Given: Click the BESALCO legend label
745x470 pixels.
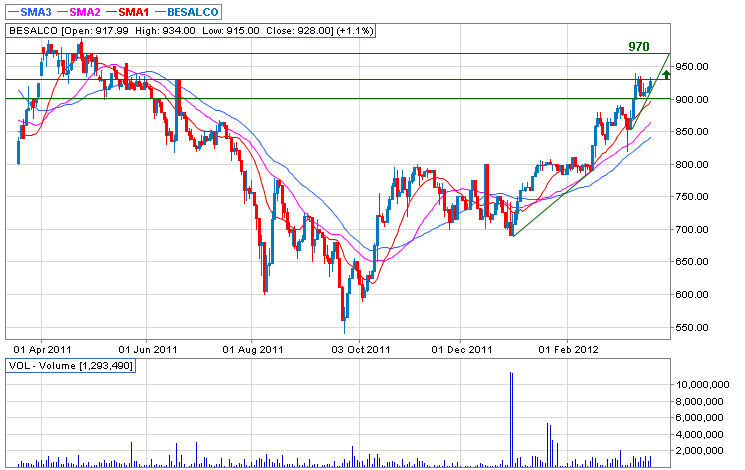Looking at the screenshot, I should [192, 12].
